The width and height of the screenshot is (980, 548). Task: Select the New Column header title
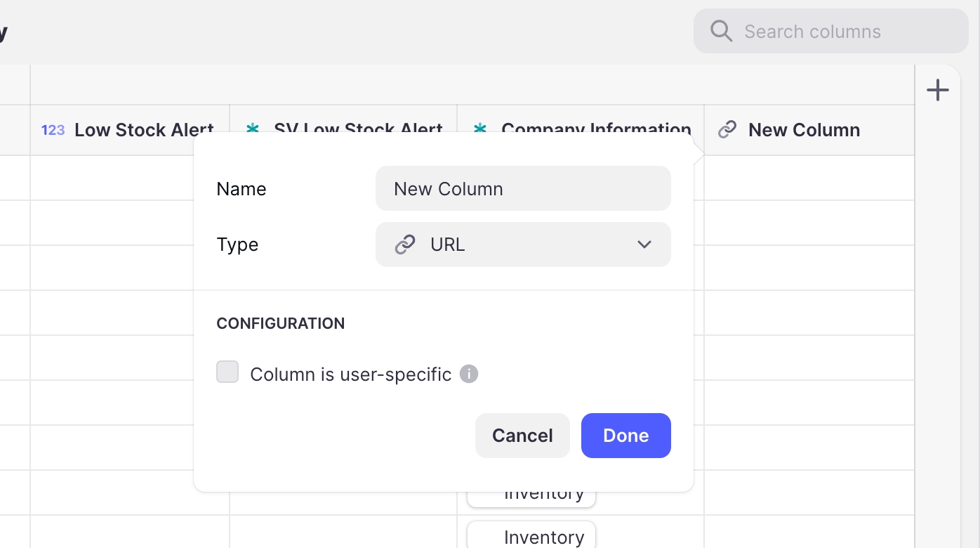click(x=804, y=130)
